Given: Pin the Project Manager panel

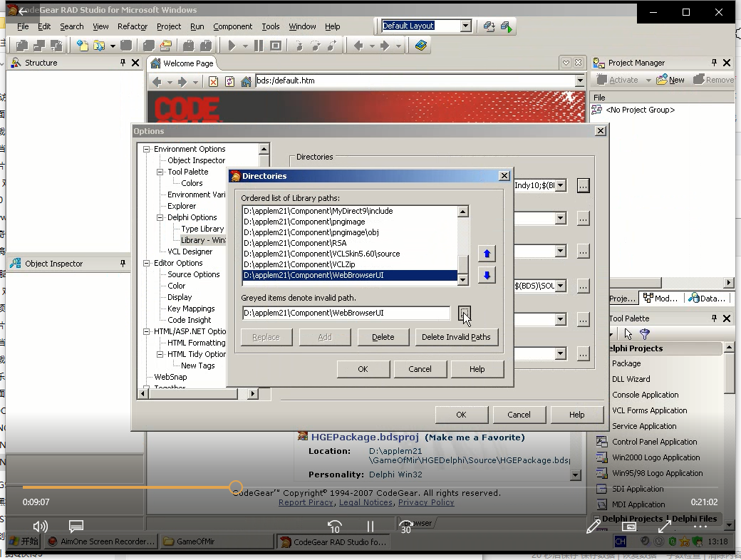Looking at the screenshot, I should pos(714,63).
